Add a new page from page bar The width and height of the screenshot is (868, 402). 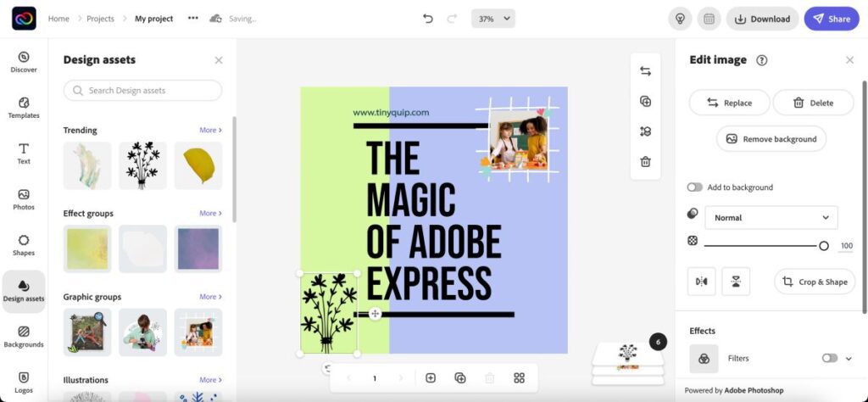[431, 377]
